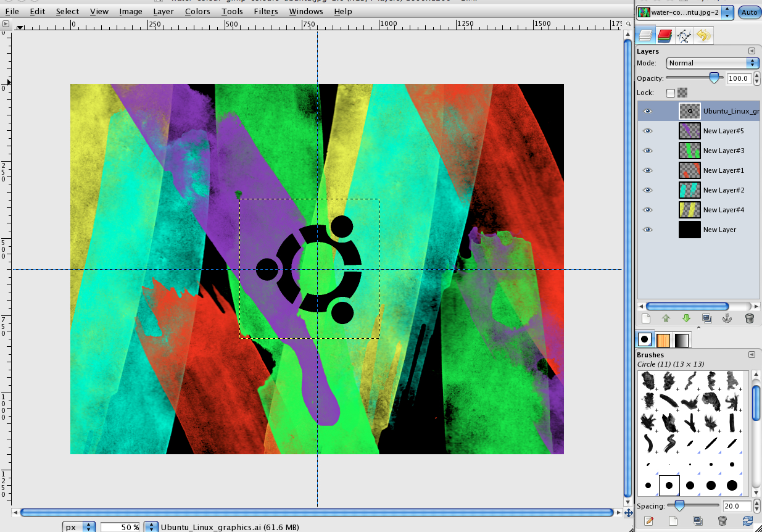Lower the selected layer one step
The width and height of the screenshot is (762, 532).
tap(686, 318)
